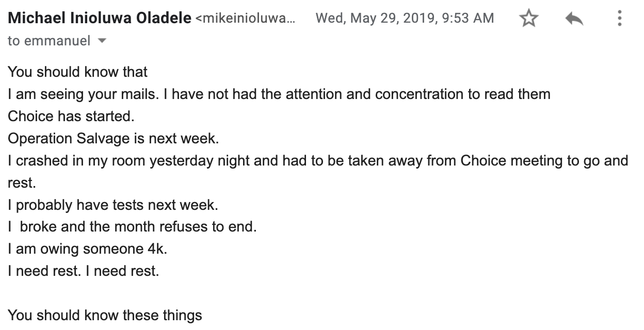Image resolution: width=644 pixels, height=330 pixels.
Task: Click the 'to emmanuel' recipient text
Action: tap(49, 41)
